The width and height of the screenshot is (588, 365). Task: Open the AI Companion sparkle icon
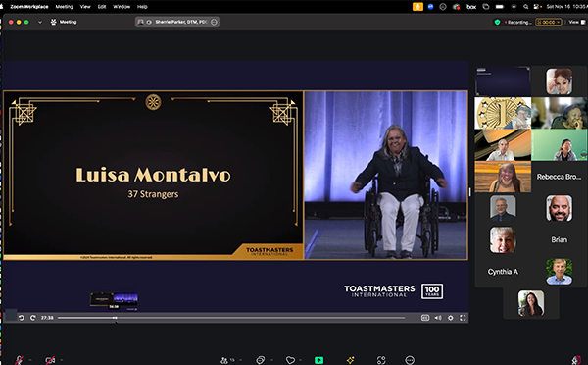[x=350, y=360]
